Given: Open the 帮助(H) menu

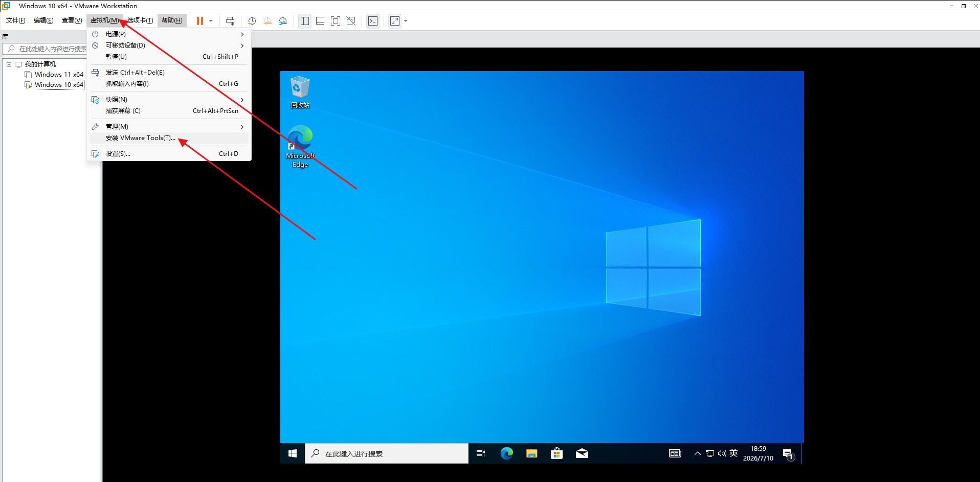Looking at the screenshot, I should (x=172, y=20).
